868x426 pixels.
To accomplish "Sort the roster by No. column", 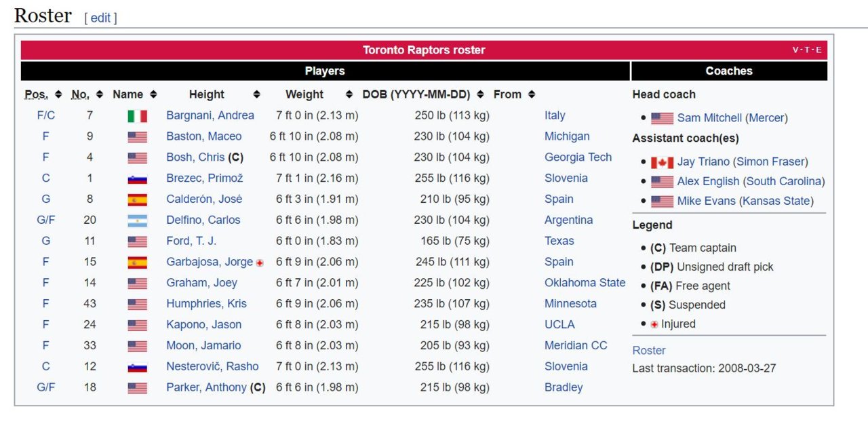I will coord(100,94).
